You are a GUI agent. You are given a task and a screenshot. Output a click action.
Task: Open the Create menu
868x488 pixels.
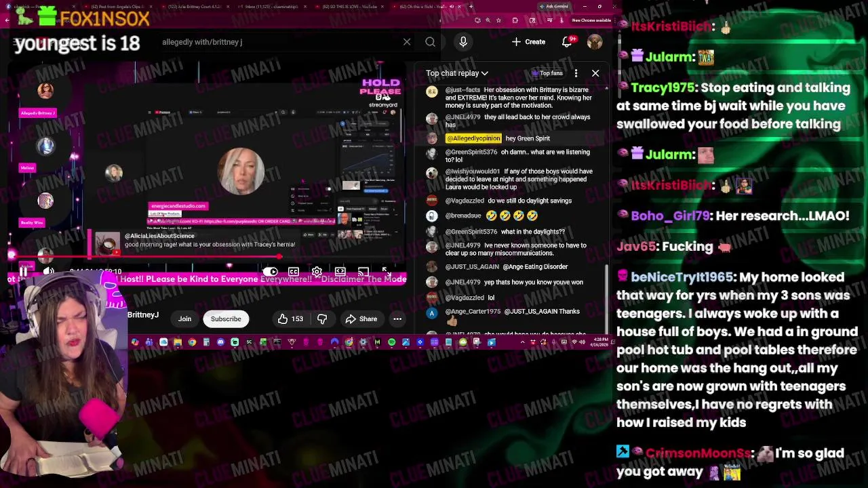[x=528, y=42]
